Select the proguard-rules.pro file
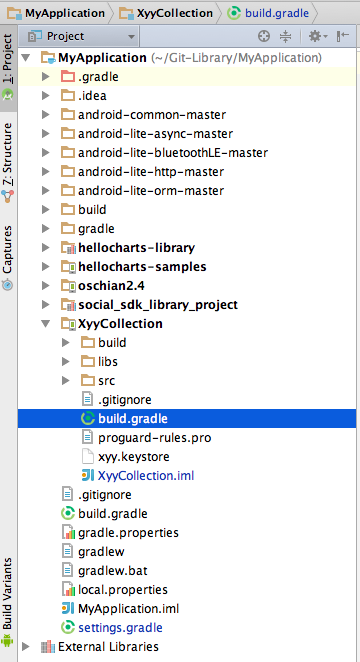Viewport: 360px width, 662px height. 154,438
